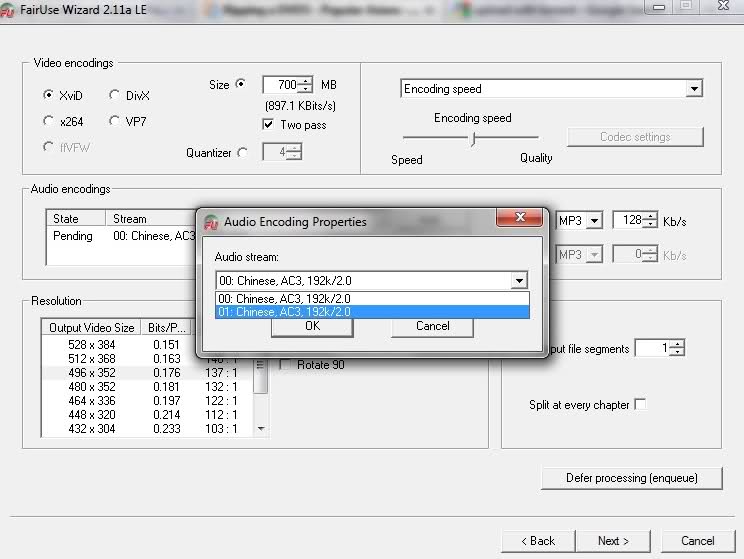Select the ffVFW codec radio button
The image size is (744, 559).
pyautogui.click(x=48, y=147)
